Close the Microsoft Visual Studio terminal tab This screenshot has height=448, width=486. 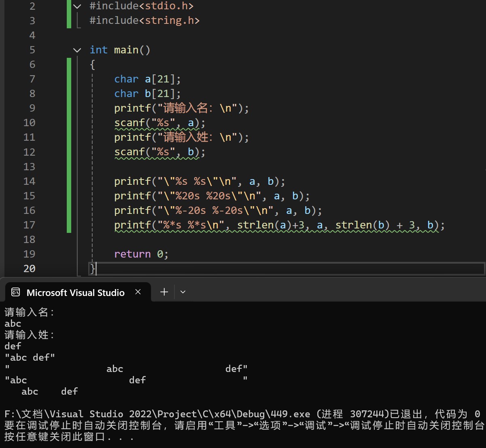coord(138,292)
